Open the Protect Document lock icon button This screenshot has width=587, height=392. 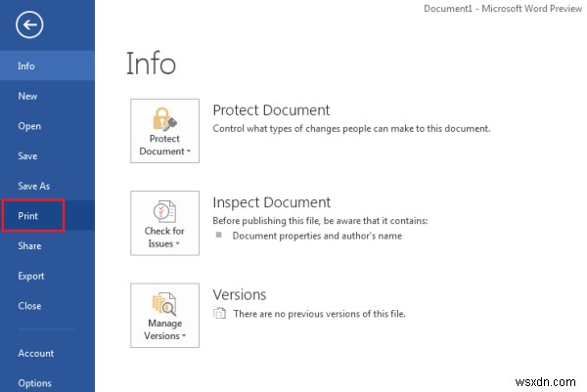(164, 131)
